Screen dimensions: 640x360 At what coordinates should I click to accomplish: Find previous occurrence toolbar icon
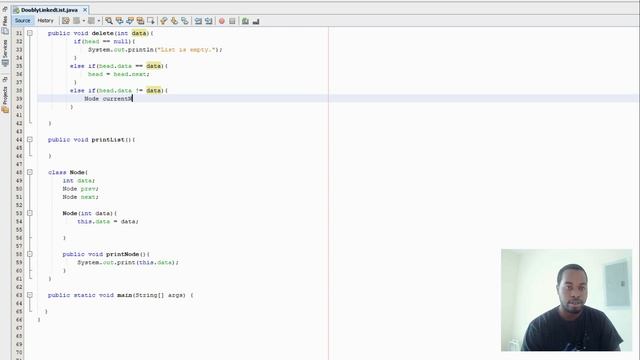pos(119,21)
